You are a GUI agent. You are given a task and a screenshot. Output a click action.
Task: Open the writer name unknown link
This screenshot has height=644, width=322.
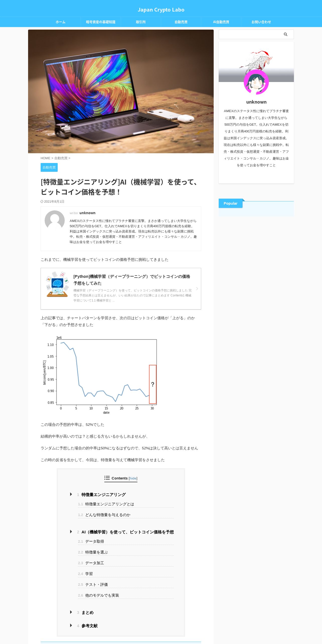[87, 213]
